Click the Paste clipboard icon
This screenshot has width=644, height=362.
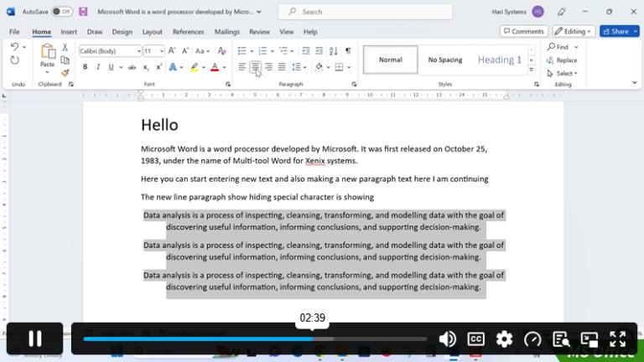click(x=47, y=52)
